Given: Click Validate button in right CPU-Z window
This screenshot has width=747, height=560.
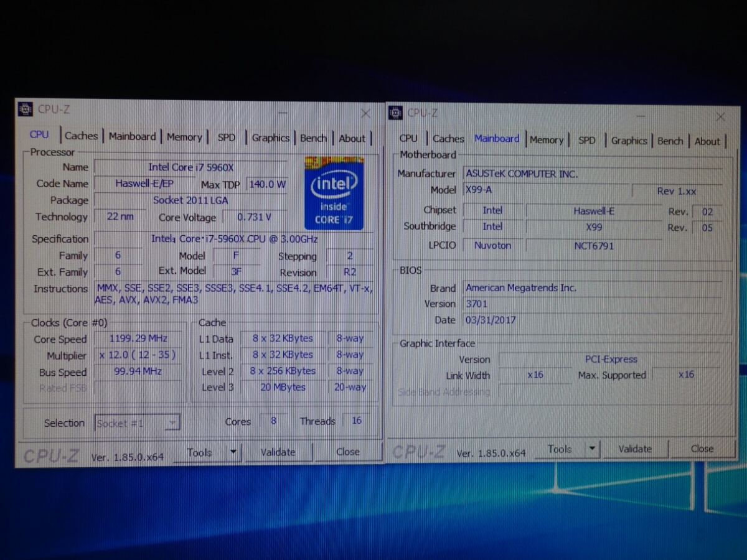Looking at the screenshot, I should click(x=635, y=449).
